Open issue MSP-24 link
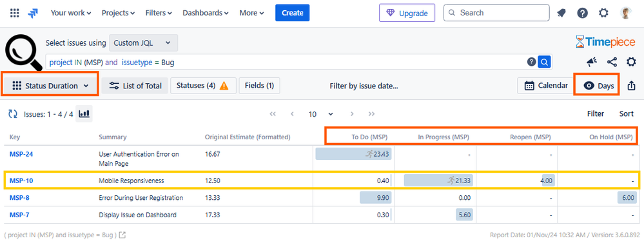Screen dimensions: 644x245 [21, 154]
